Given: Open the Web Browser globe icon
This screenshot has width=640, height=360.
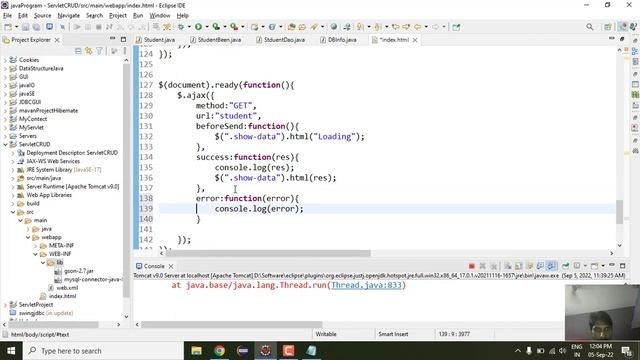Looking at the screenshot, I should [333, 27].
